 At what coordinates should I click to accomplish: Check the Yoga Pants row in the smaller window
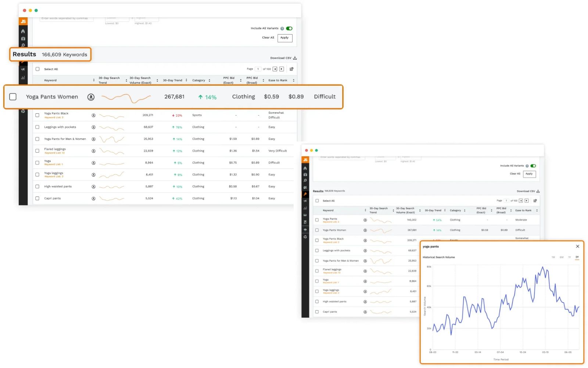pyautogui.click(x=317, y=220)
